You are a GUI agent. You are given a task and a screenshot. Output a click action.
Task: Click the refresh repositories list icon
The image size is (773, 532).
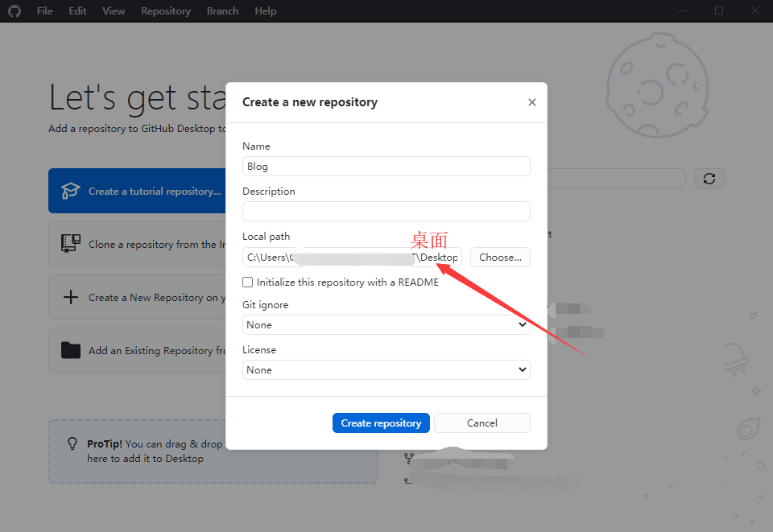click(709, 179)
